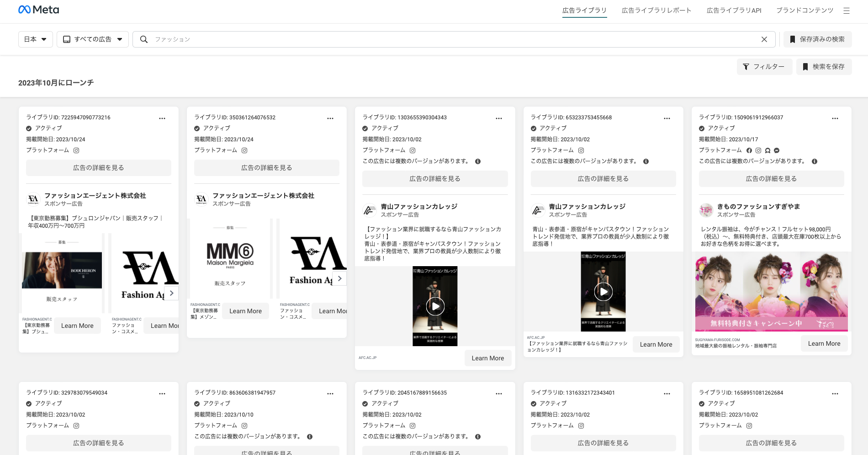Click the magnifier icon in the search bar
868x455 pixels.
point(143,39)
